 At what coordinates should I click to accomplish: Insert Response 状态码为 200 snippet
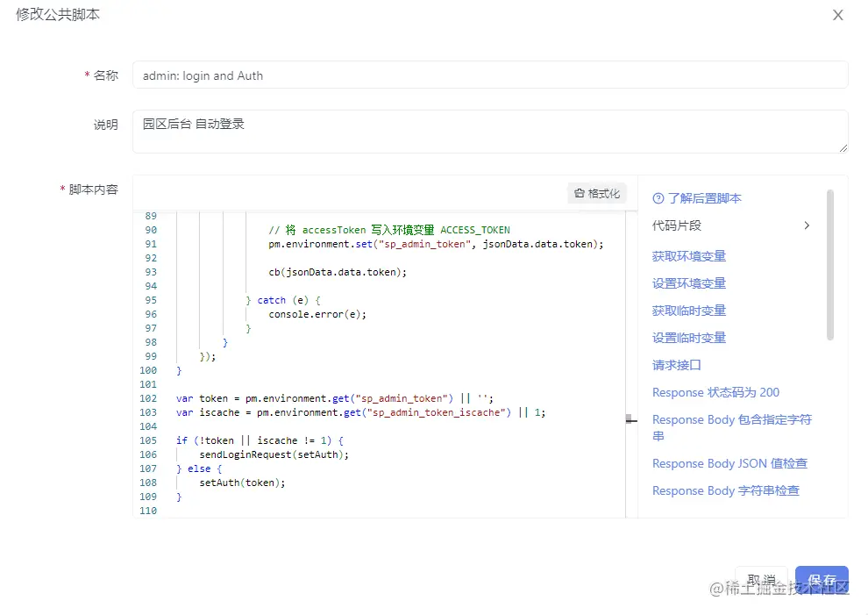[x=715, y=392]
